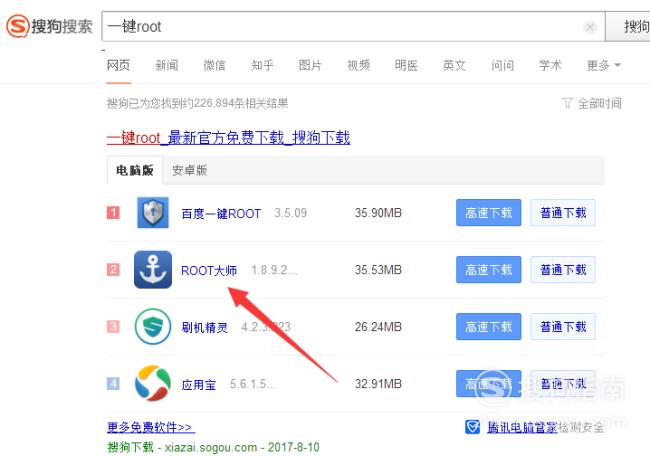The width and height of the screenshot is (650, 456).
Task: Switch to the 新闻 tab
Action: click(167, 65)
